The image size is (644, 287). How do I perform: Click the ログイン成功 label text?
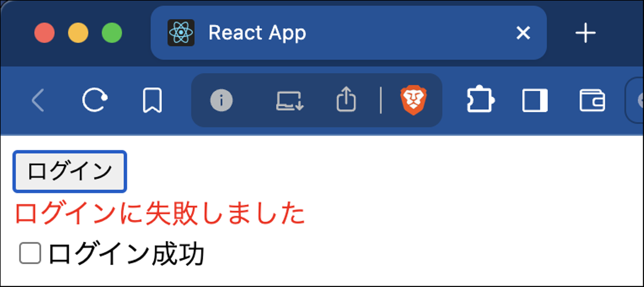tap(126, 254)
